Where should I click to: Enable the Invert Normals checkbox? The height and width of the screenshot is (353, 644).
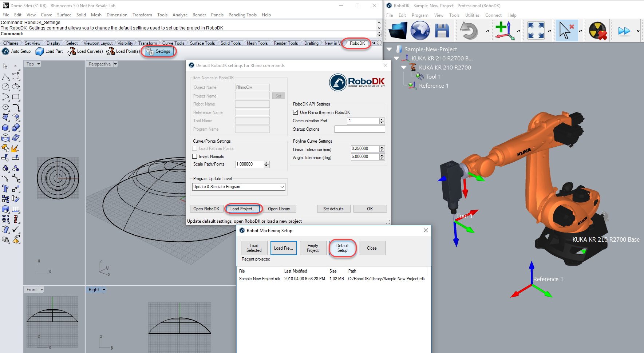(195, 156)
